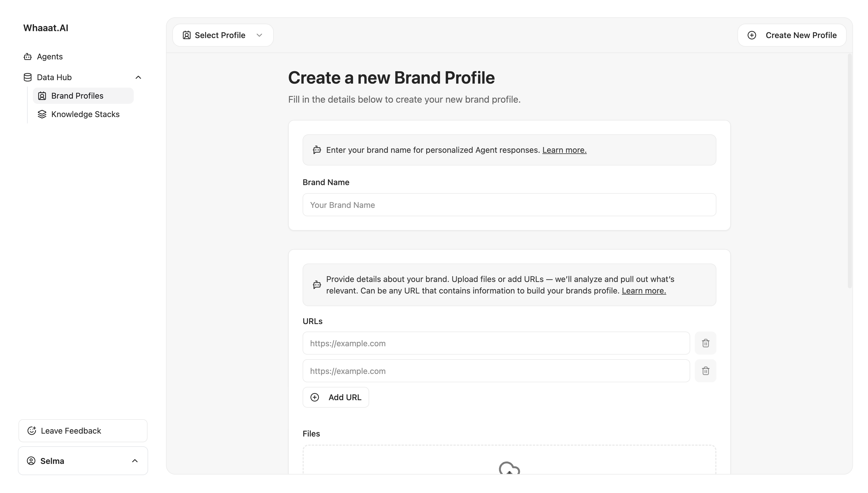Image resolution: width=868 pixels, height=493 pixels.
Task: Click the Data Hub database icon
Action: point(28,77)
